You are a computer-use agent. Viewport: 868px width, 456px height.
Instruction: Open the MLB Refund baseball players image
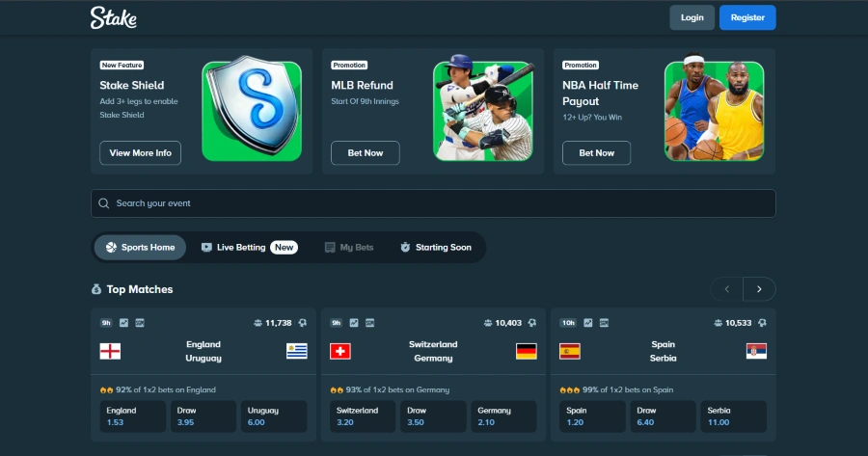(483, 110)
